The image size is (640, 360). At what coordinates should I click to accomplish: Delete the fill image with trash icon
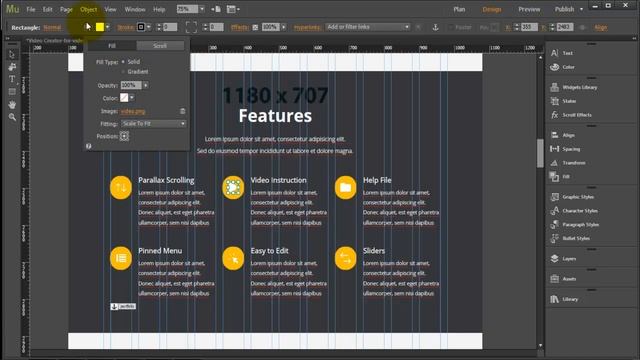182,111
